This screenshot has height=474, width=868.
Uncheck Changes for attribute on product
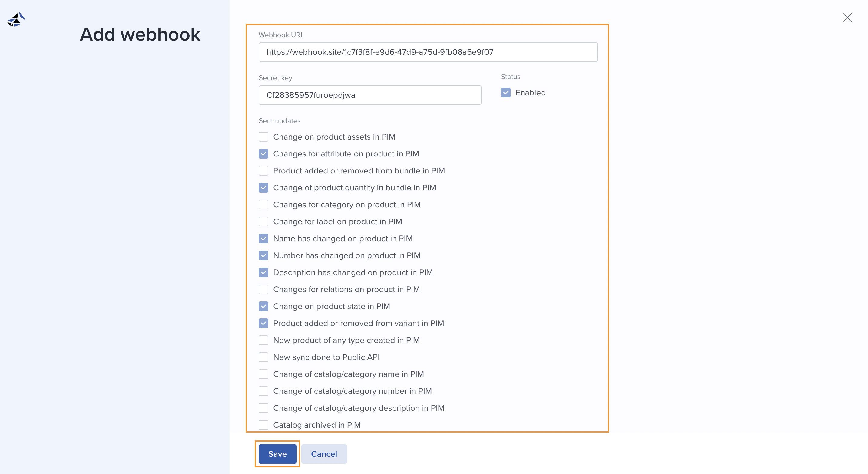[263, 154]
